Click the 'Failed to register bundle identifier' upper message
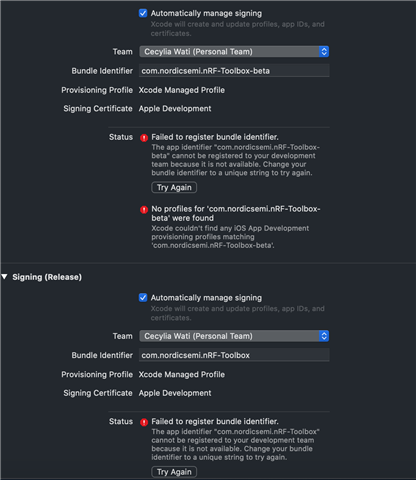The width and height of the screenshot is (416, 480). 215,137
